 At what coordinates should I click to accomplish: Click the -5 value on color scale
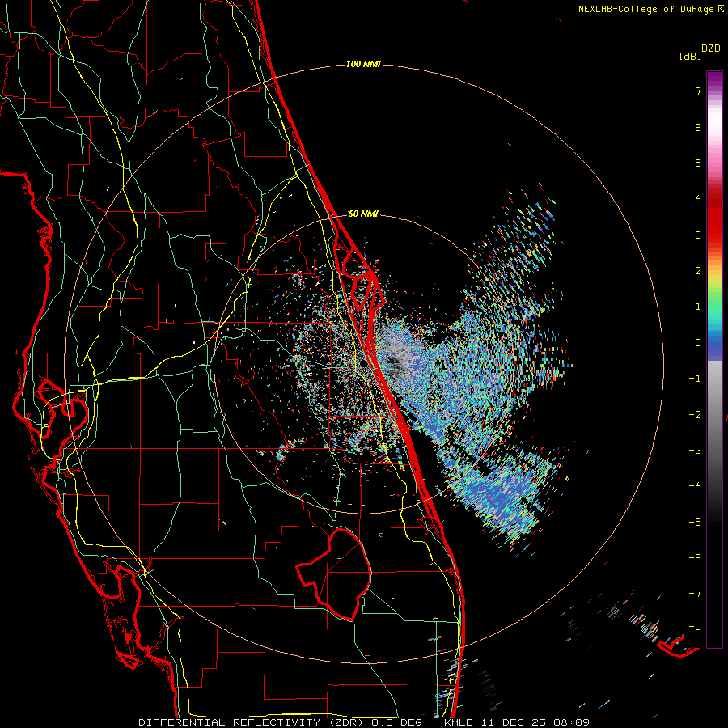coord(695,523)
